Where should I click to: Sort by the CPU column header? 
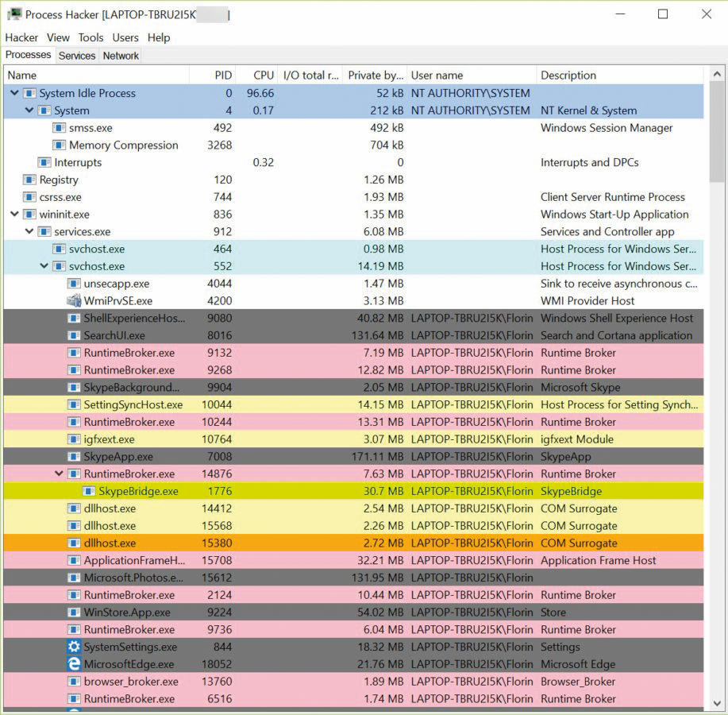click(x=256, y=75)
